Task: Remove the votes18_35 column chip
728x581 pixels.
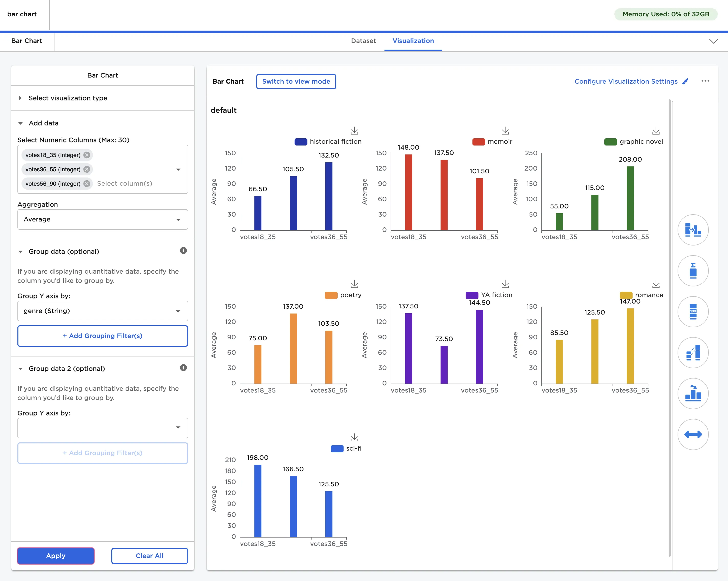Action: 87,155
